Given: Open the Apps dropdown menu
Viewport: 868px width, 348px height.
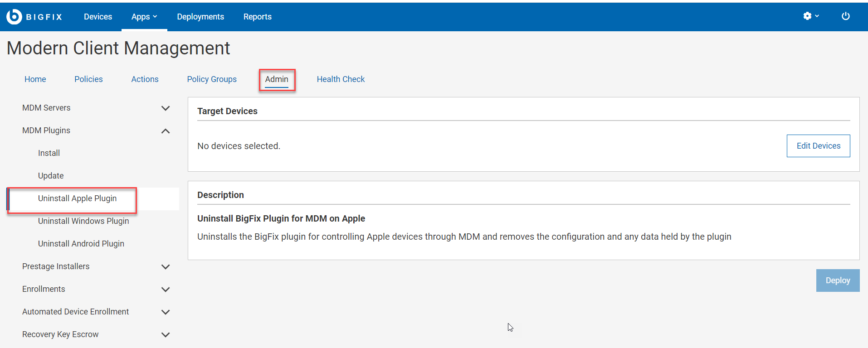Looking at the screenshot, I should point(144,17).
